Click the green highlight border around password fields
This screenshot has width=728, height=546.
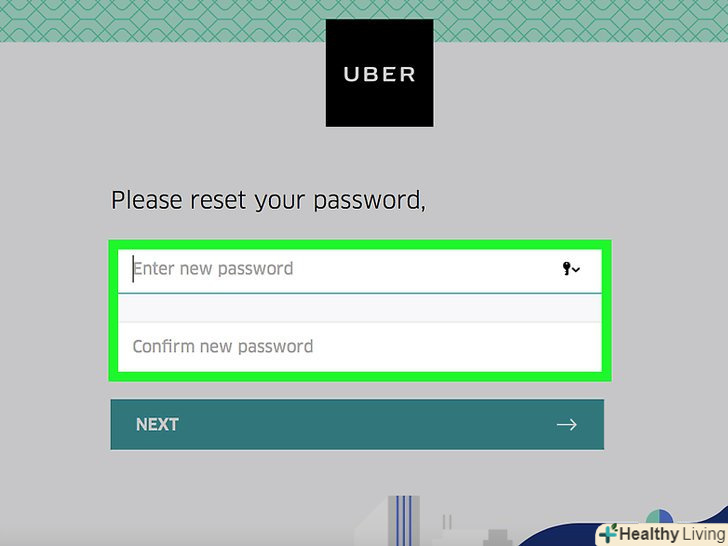[360, 311]
